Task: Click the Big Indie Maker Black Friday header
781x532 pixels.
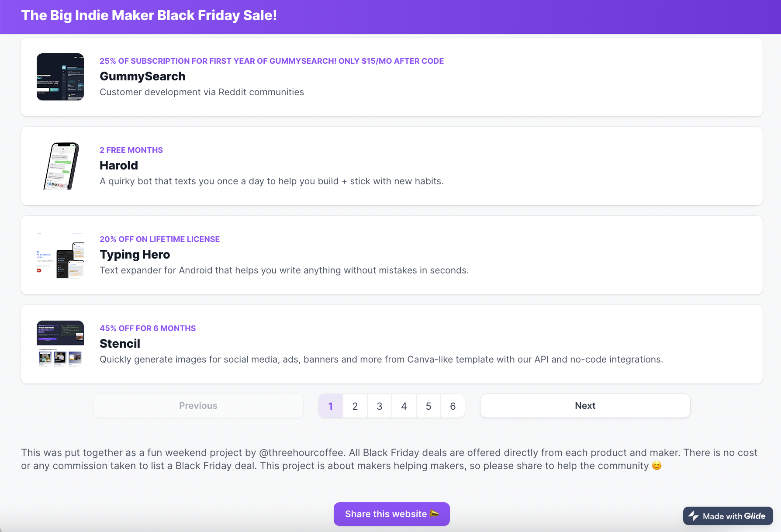Action: point(149,15)
